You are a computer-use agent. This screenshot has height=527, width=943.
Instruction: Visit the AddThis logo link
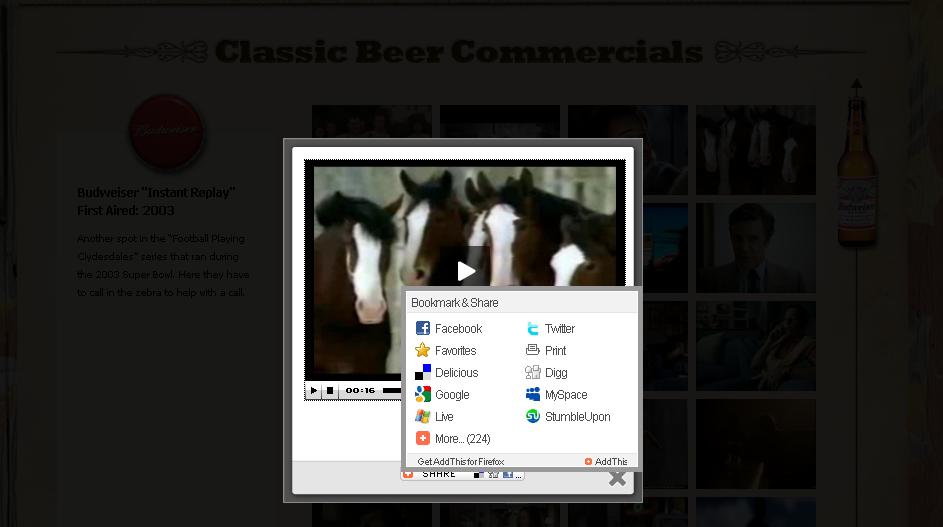(x=606, y=461)
